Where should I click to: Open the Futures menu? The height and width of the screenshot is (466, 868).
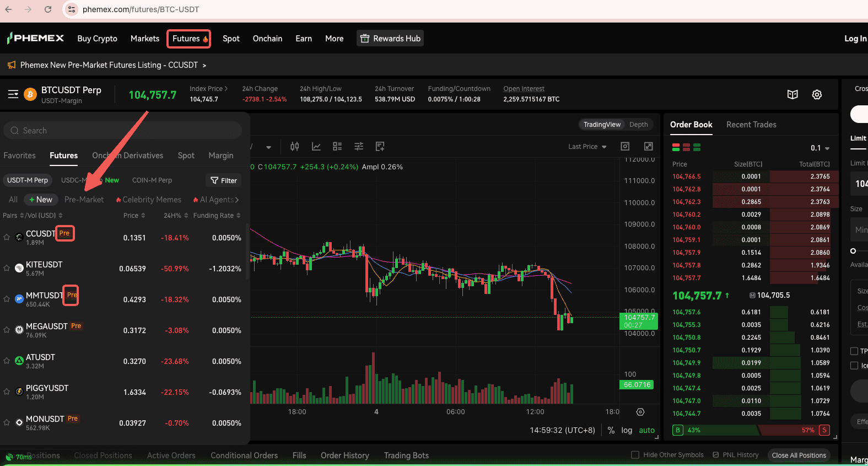pos(188,39)
